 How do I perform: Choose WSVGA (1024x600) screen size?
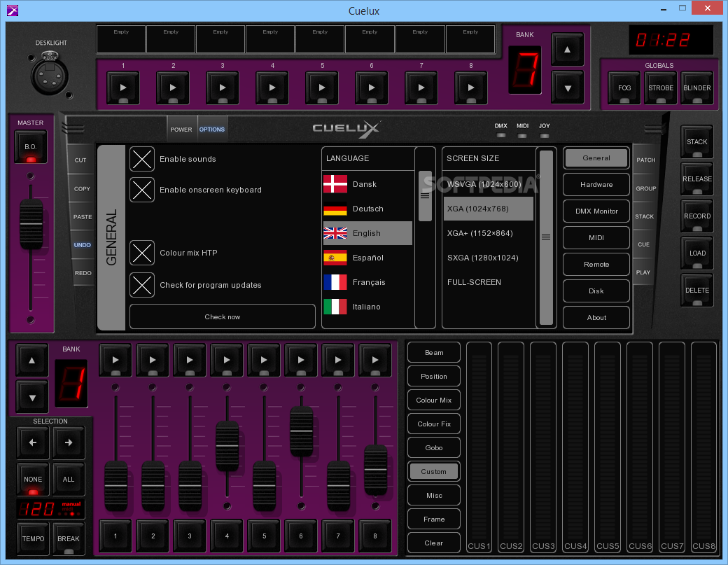tap(489, 184)
